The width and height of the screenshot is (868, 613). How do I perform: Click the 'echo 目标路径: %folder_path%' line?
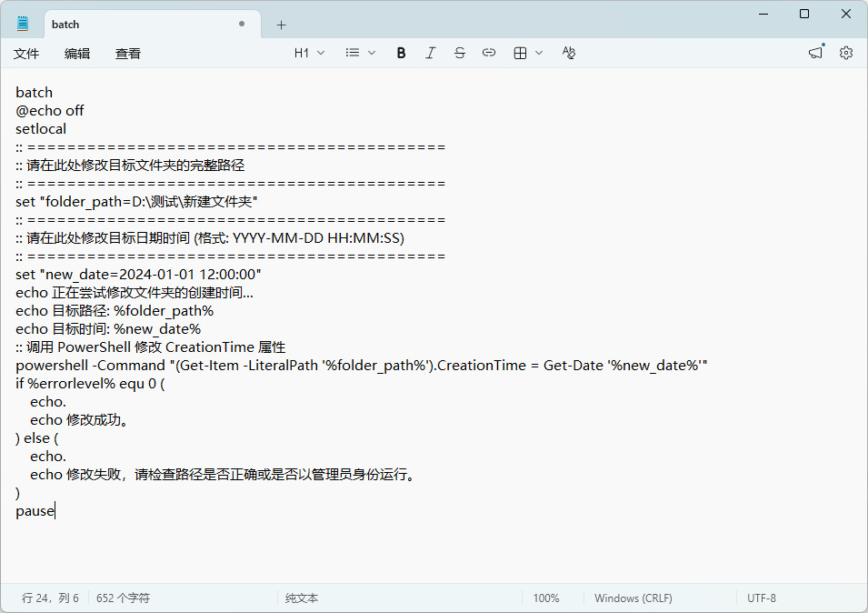click(115, 311)
